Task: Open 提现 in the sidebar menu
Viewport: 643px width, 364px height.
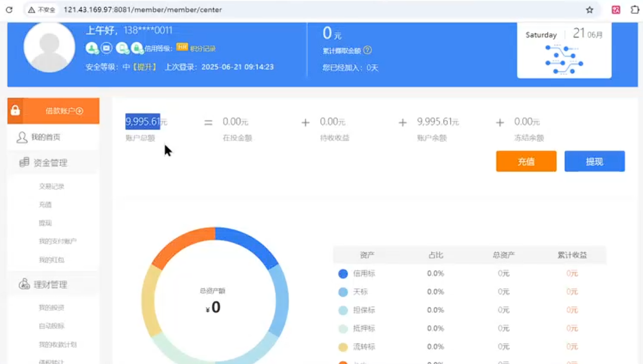Action: click(45, 223)
